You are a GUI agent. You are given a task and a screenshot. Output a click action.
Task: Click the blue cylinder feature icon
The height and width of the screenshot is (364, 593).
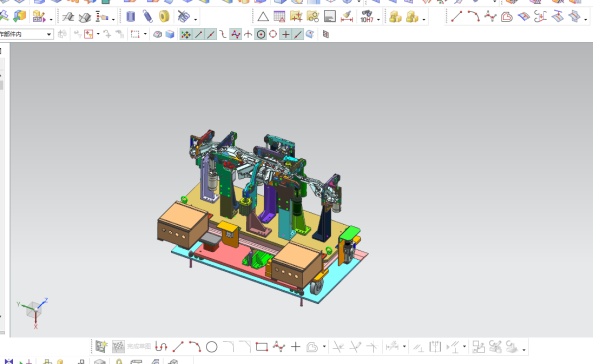130,17
